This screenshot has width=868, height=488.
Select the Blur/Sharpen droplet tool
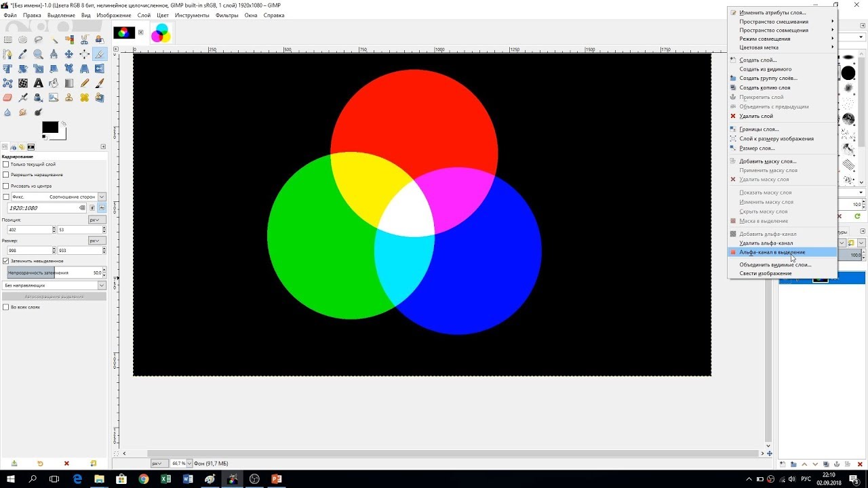(x=7, y=112)
